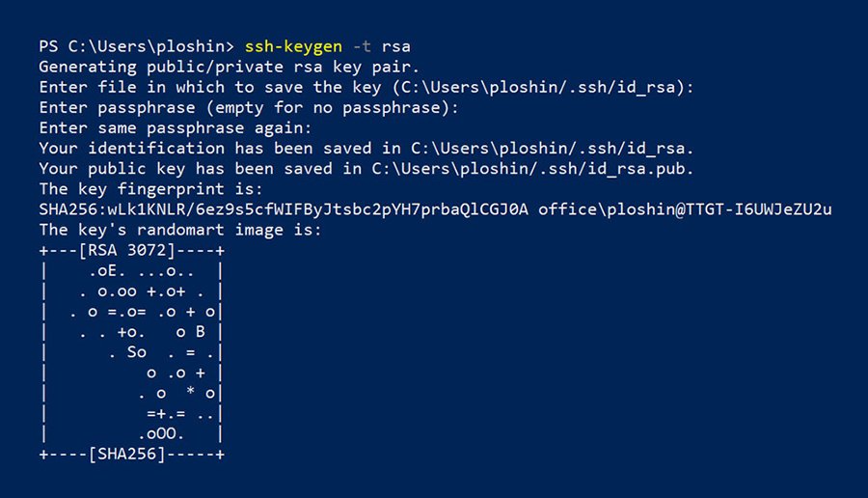868x498 pixels.
Task: Click the '.oE.' characters in the randomart's first row
Action: (x=105, y=270)
